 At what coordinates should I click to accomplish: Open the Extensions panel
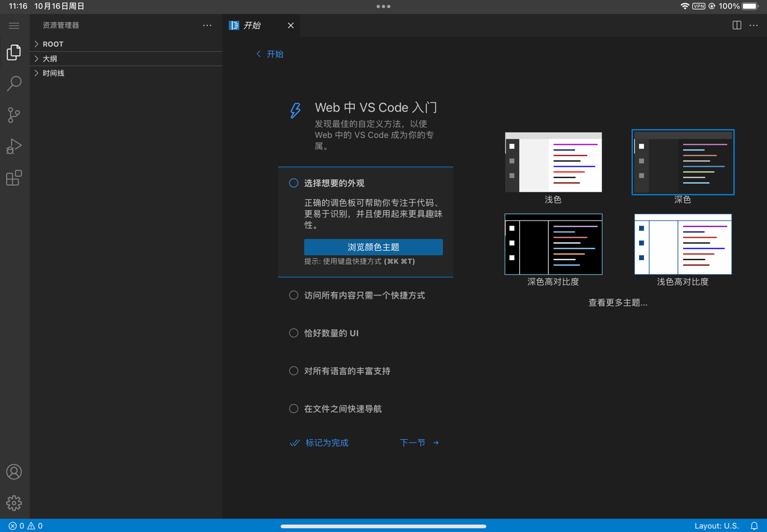[x=14, y=178]
